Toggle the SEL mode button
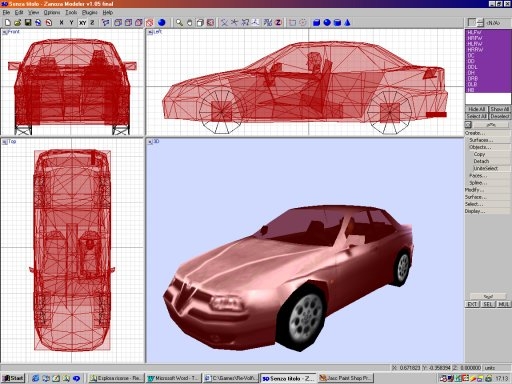The image size is (512, 384). (488, 304)
